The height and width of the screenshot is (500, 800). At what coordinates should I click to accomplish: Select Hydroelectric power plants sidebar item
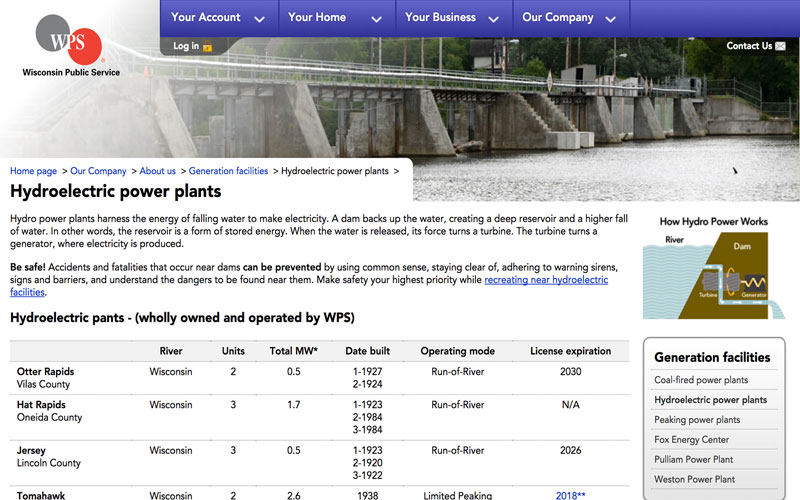[710, 400]
